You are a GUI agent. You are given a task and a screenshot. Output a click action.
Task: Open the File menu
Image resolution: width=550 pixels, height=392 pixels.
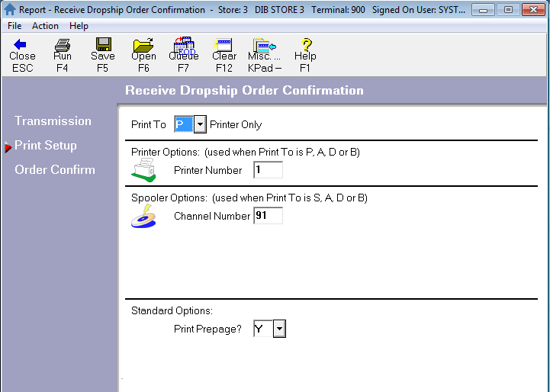pyautogui.click(x=14, y=26)
